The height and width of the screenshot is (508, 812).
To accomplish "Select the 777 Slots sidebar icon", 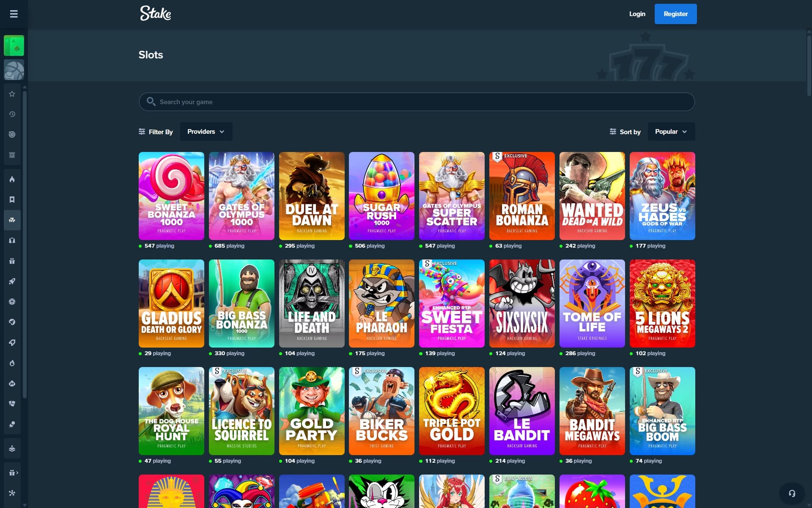I will coord(12,220).
